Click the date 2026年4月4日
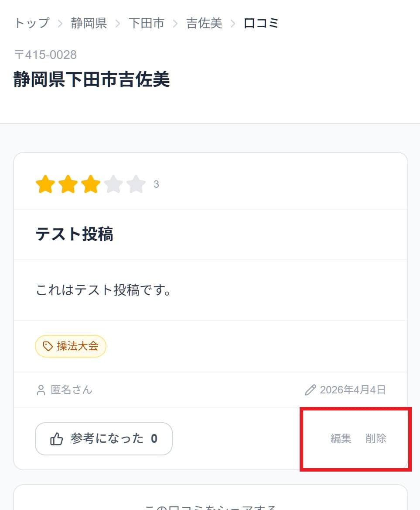Image resolution: width=420 pixels, height=510 pixels. 353,389
